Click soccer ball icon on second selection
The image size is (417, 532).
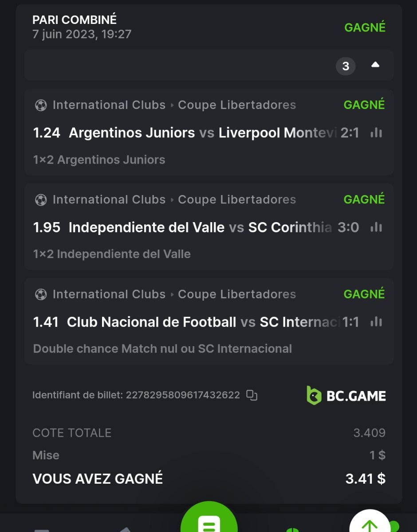pos(41,200)
